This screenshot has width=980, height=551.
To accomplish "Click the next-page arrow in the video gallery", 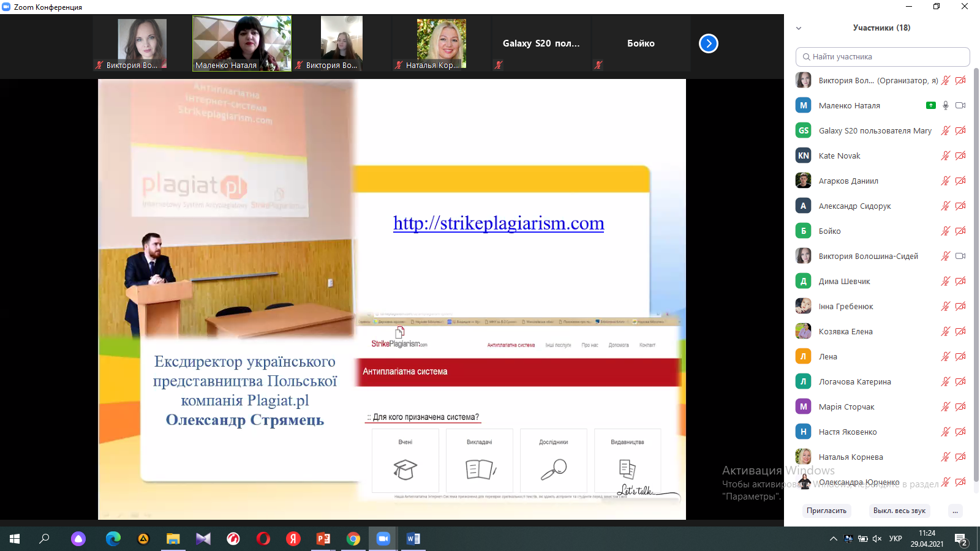I will coord(708,43).
